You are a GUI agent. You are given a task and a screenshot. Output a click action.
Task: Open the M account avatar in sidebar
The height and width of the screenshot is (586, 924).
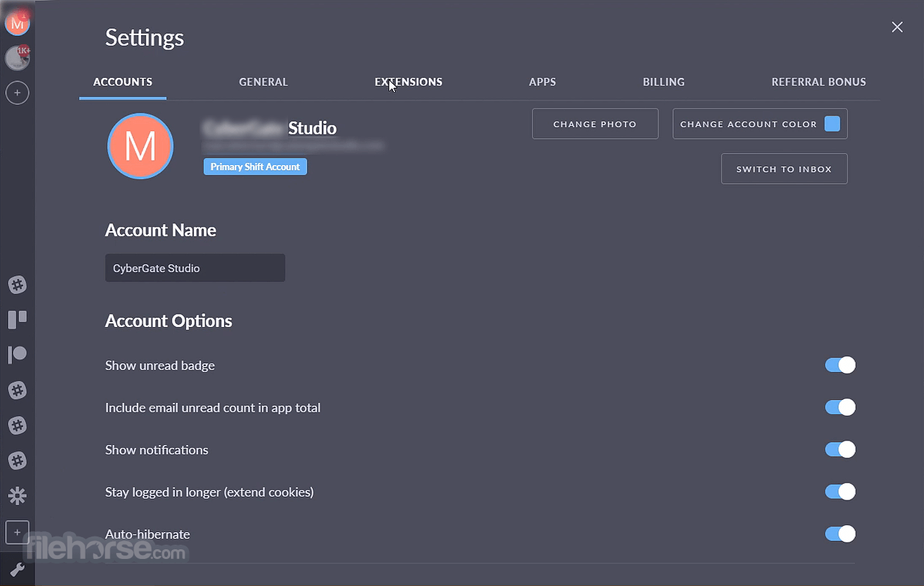pos(17,23)
